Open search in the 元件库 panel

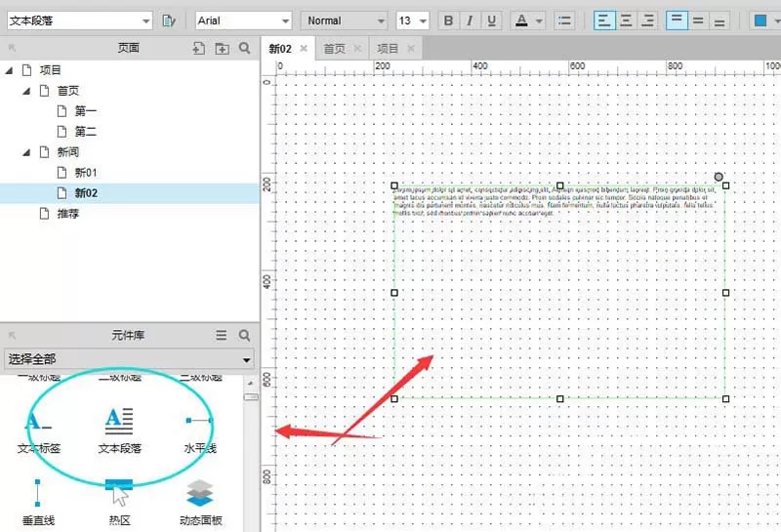click(x=244, y=335)
